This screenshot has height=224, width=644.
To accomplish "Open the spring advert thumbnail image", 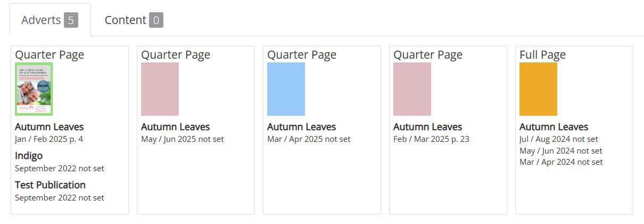I will point(34,89).
